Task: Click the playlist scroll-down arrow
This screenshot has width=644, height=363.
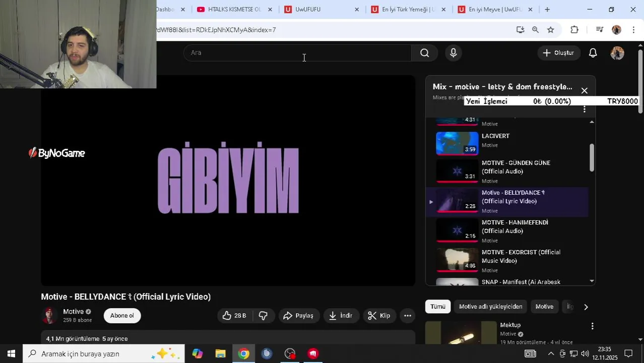Action: pyautogui.click(x=592, y=281)
